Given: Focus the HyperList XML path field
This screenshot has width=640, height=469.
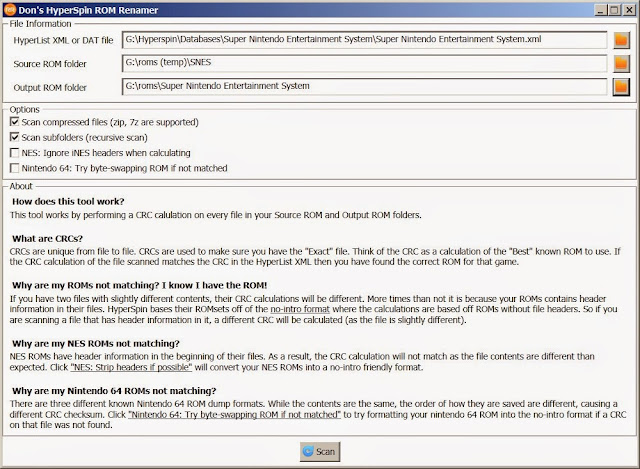Looking at the screenshot, I should pos(364,40).
